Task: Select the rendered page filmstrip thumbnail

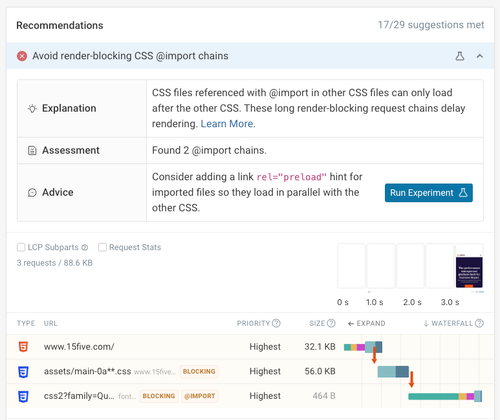Action: coord(469,266)
